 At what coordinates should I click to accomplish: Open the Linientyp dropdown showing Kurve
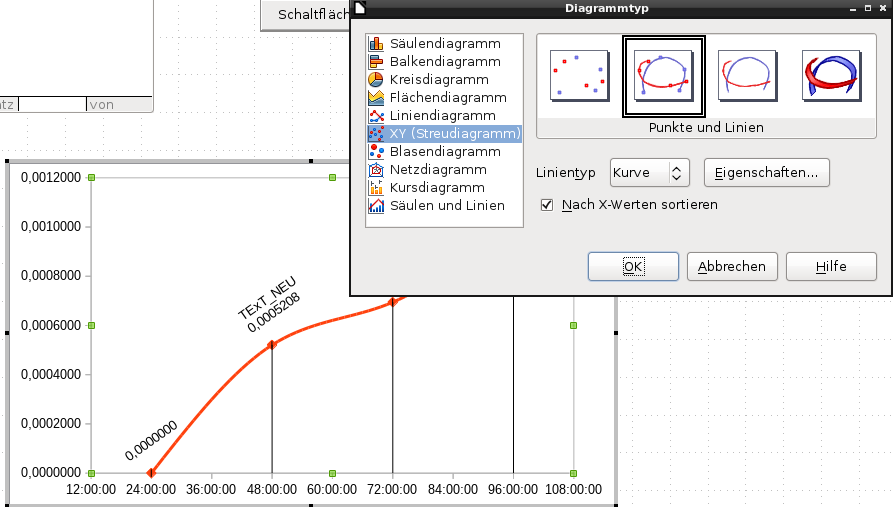point(650,173)
